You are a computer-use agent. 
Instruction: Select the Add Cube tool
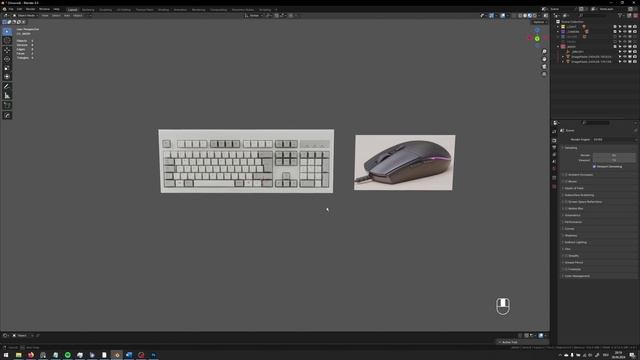tap(7, 105)
